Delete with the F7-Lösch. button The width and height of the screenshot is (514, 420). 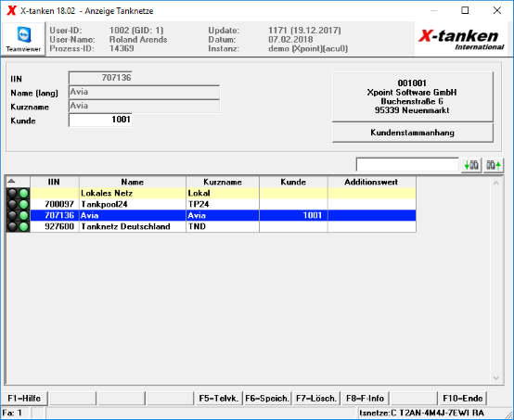316,399
